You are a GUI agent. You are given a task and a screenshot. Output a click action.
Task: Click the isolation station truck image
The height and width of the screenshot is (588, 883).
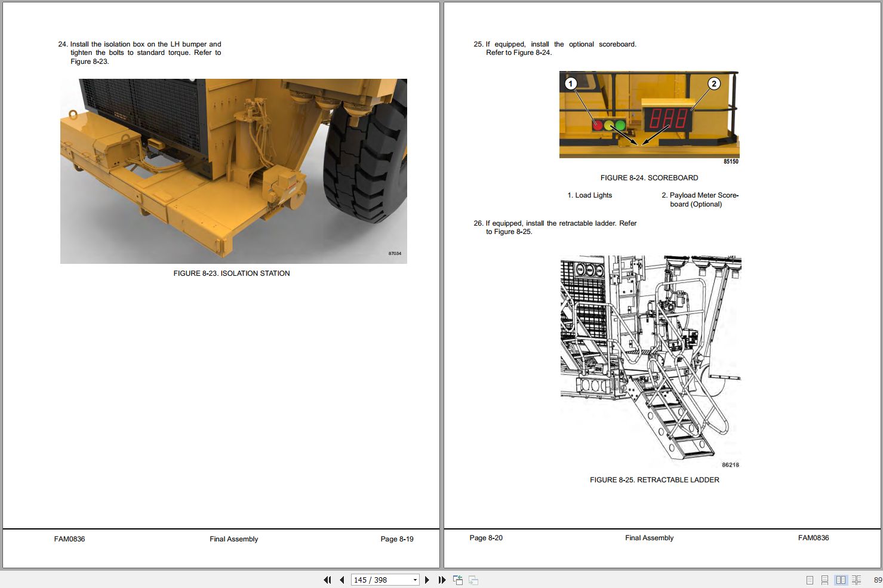[x=233, y=171]
